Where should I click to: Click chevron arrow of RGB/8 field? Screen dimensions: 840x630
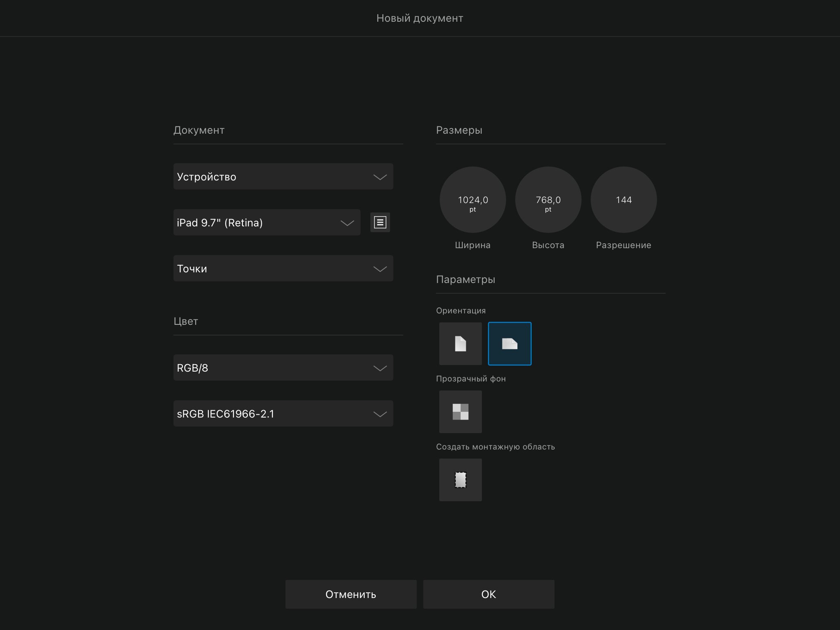point(380,368)
